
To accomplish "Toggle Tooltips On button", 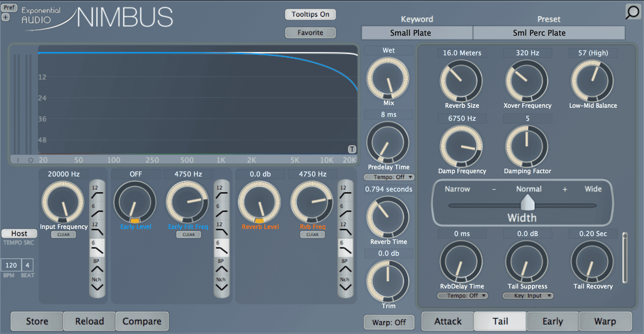I will point(310,14).
